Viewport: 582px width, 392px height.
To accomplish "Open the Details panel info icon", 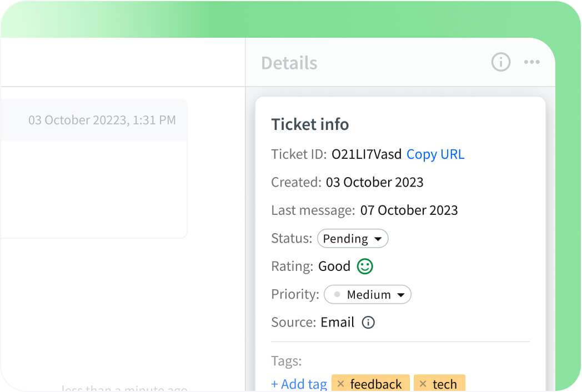I will [x=500, y=62].
